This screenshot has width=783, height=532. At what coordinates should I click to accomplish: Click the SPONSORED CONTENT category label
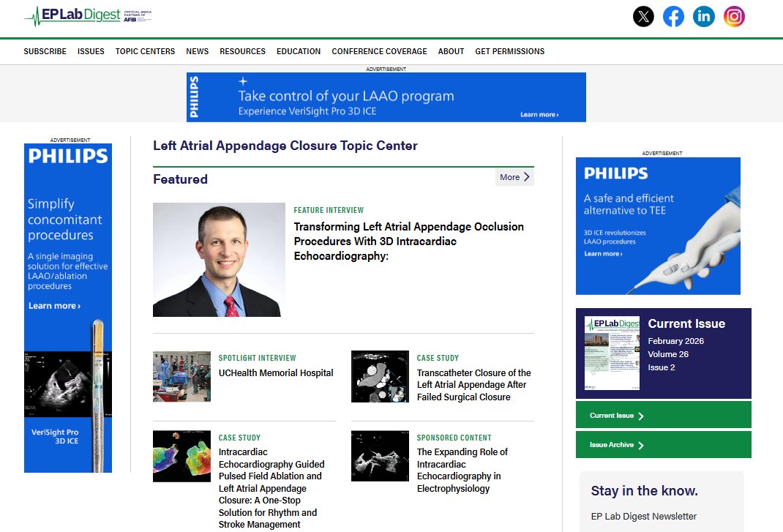[x=454, y=438]
